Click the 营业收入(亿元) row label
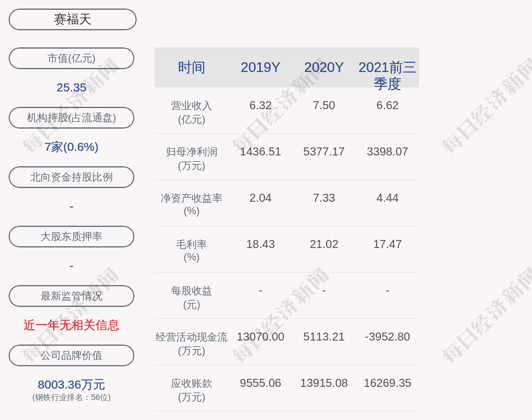 192,113
